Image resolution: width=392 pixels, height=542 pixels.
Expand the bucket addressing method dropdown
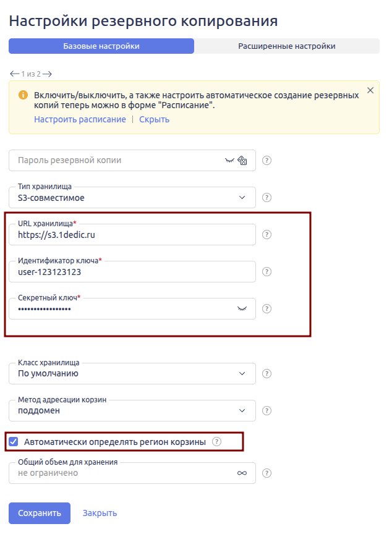242,410
